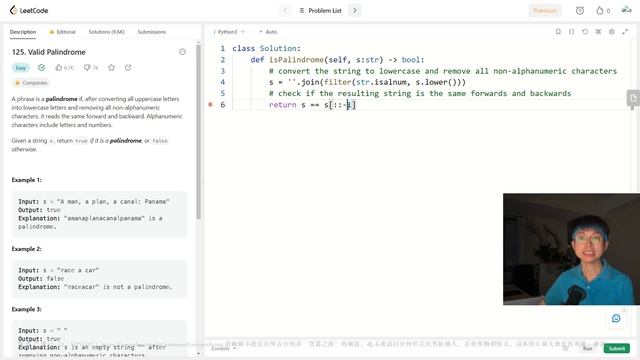Go to next problem arrow
Image resolution: width=640 pixels, height=360 pixels.
(x=355, y=11)
